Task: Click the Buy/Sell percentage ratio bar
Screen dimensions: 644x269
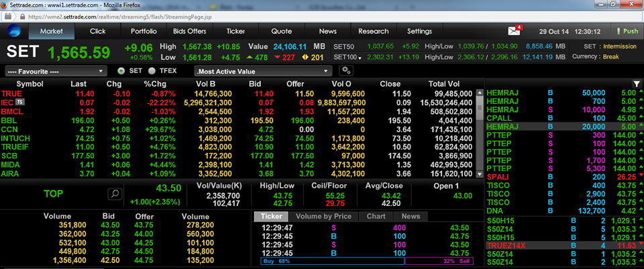Action: point(367,261)
